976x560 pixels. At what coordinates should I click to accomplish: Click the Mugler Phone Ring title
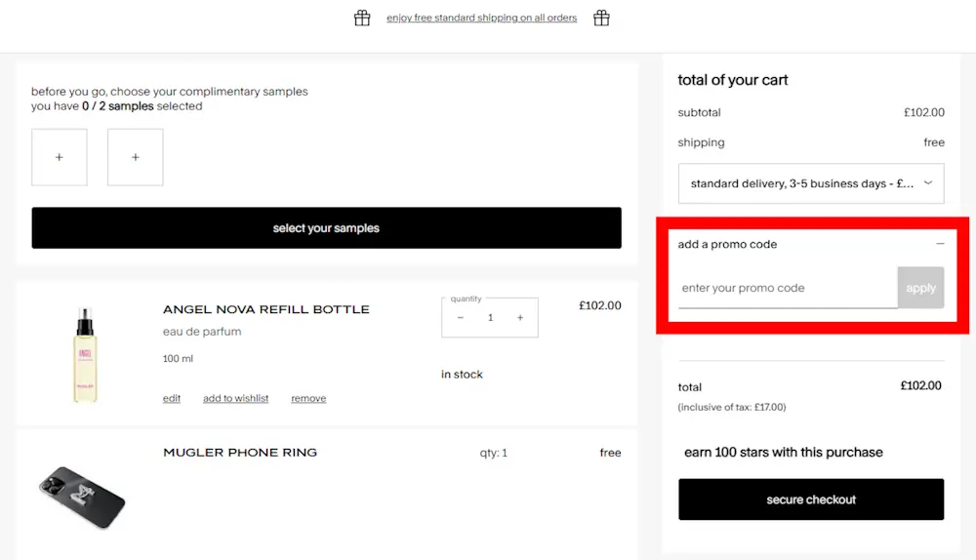(x=240, y=453)
